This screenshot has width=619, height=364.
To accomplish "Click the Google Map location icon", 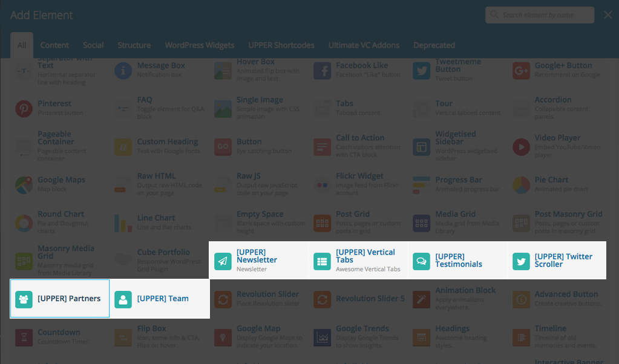I will 223,337.
